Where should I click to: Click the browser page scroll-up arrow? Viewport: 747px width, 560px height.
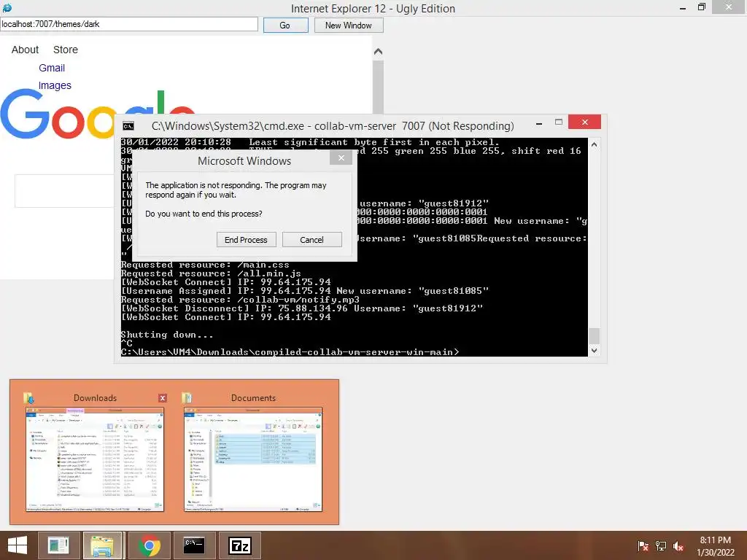pyautogui.click(x=379, y=52)
